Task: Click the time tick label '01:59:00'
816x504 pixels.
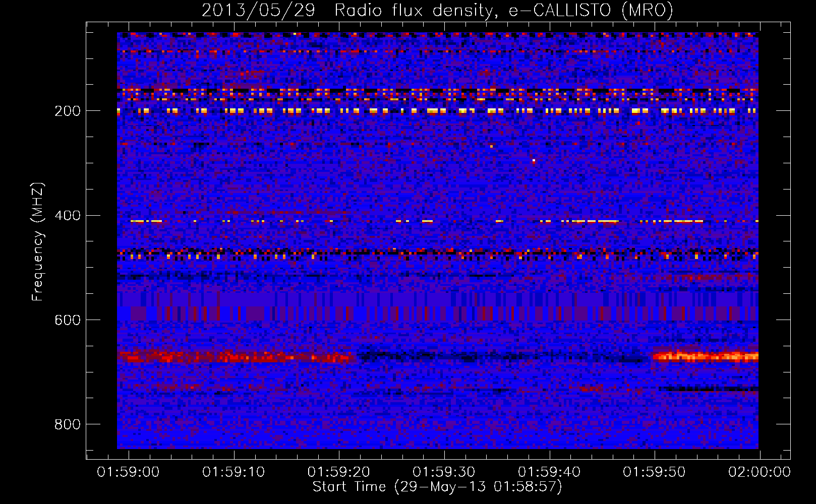Action: (128, 472)
